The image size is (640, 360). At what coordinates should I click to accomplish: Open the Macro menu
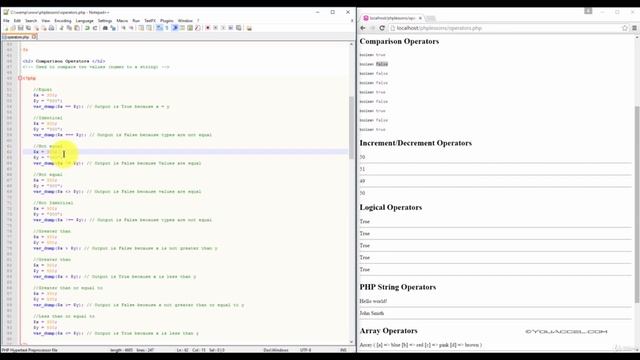pos(122,20)
